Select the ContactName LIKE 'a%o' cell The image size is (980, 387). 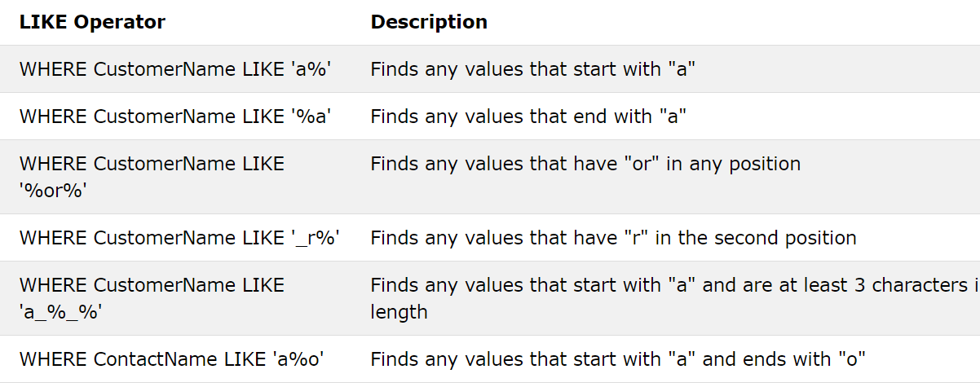(x=176, y=358)
